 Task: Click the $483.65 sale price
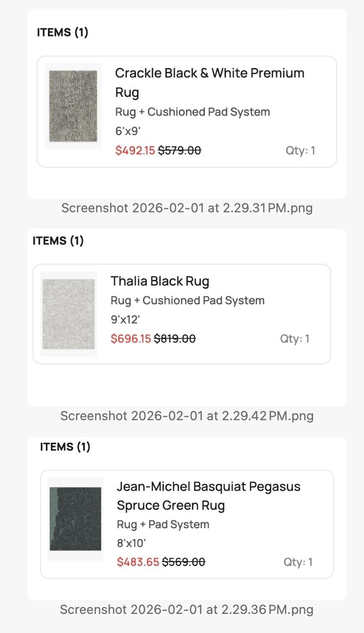138,562
